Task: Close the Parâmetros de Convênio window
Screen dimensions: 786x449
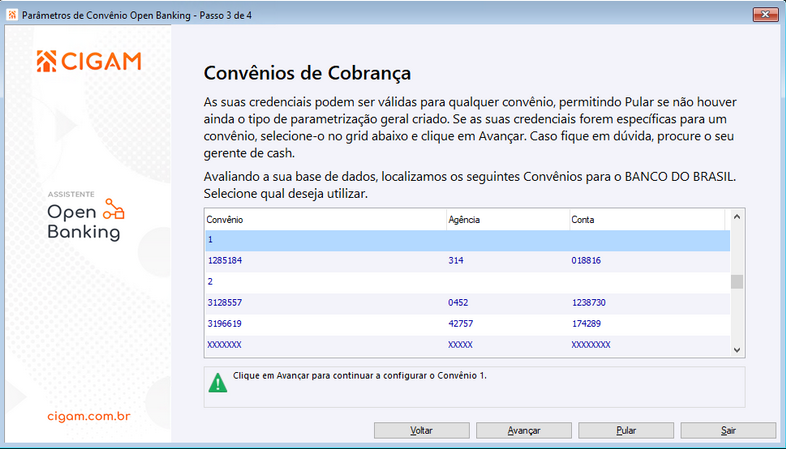Action: [x=765, y=15]
